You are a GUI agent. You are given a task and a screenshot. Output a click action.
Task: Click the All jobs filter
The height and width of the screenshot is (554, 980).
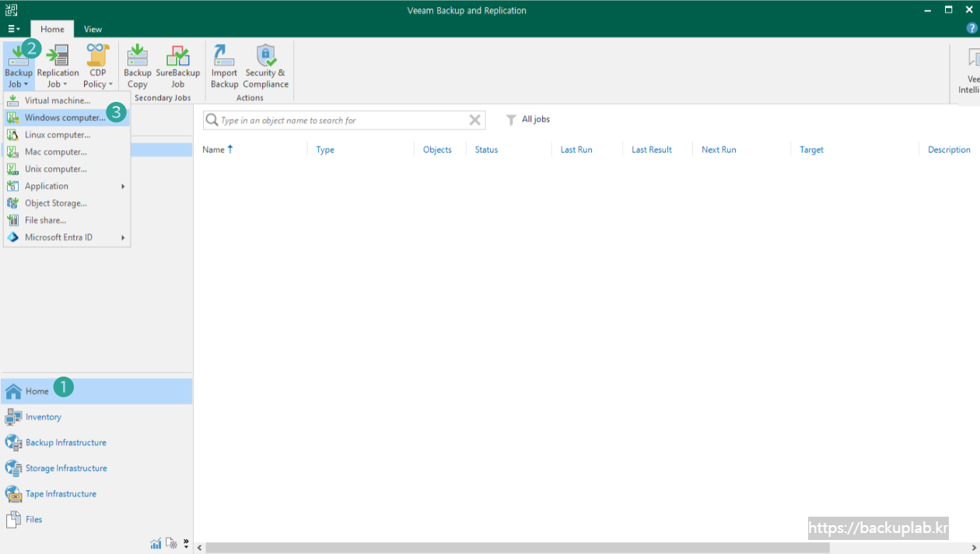[x=528, y=119]
